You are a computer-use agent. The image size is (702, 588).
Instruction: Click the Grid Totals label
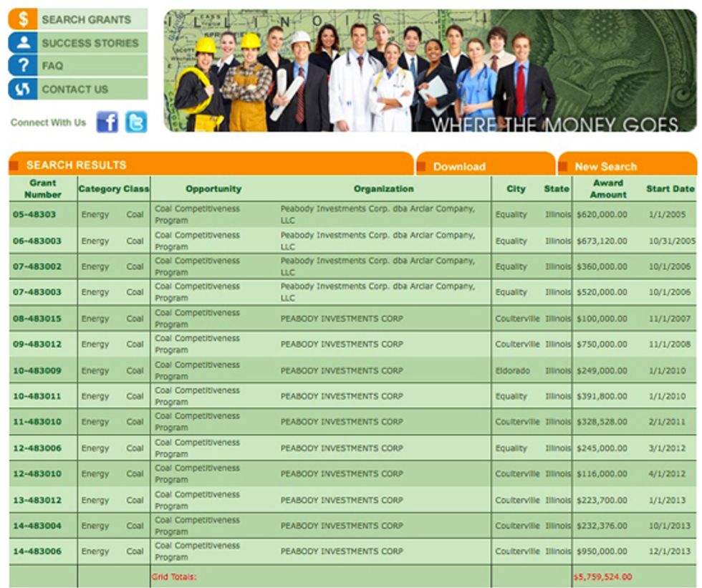tap(174, 577)
